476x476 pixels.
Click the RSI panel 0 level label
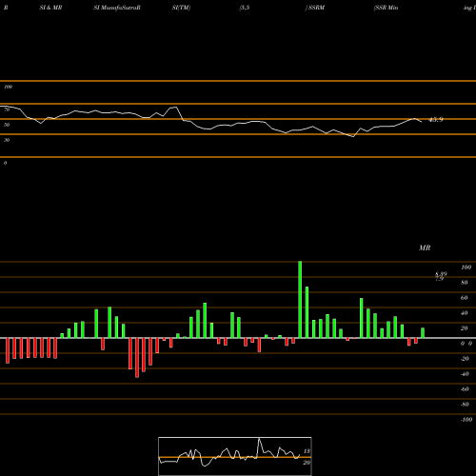tap(5, 163)
